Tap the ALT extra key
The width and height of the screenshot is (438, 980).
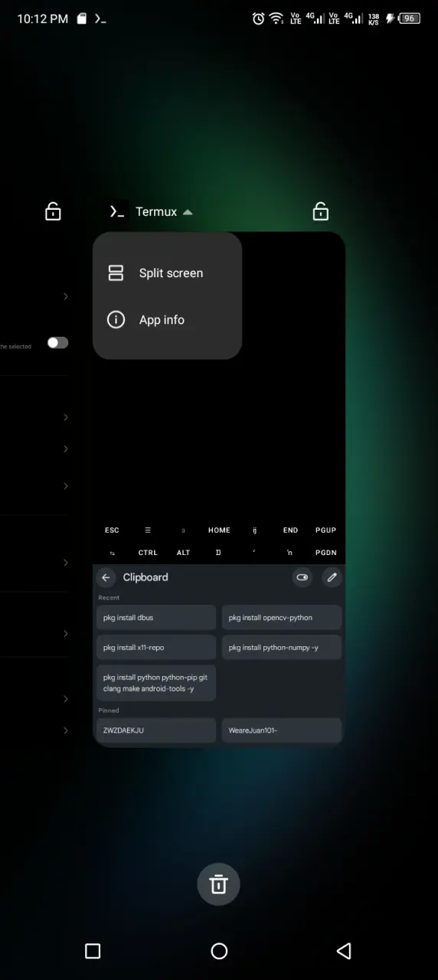184,553
